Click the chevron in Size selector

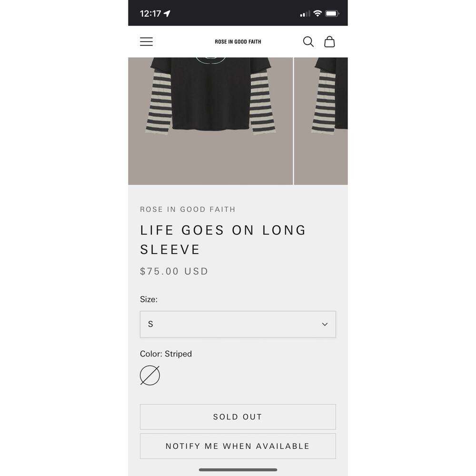325,324
